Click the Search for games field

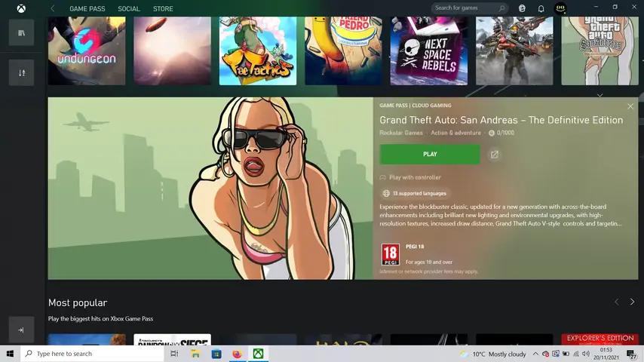click(x=470, y=8)
